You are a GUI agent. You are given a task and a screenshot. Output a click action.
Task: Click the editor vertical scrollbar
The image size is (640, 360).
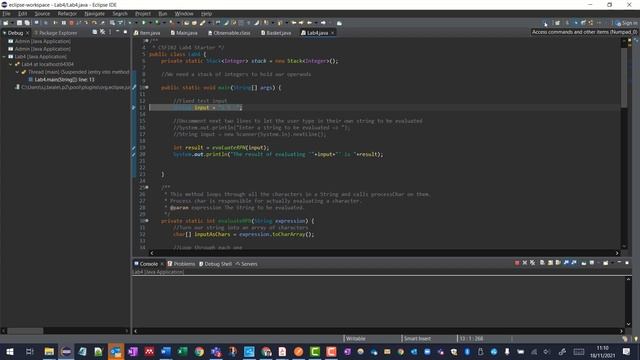pos(624,144)
